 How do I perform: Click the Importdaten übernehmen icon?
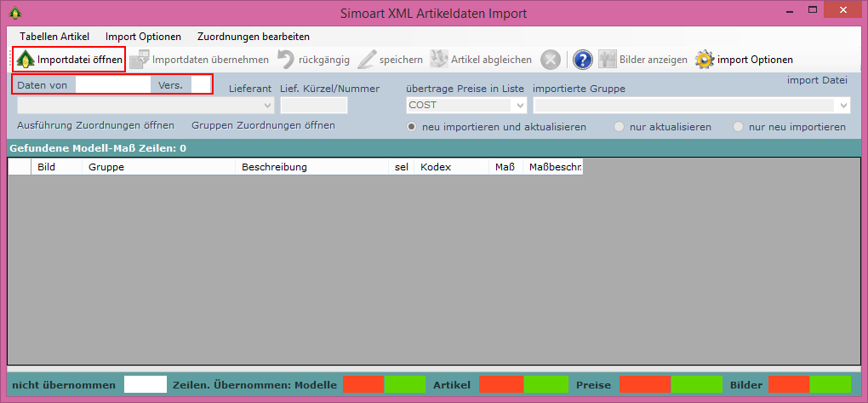[140, 60]
